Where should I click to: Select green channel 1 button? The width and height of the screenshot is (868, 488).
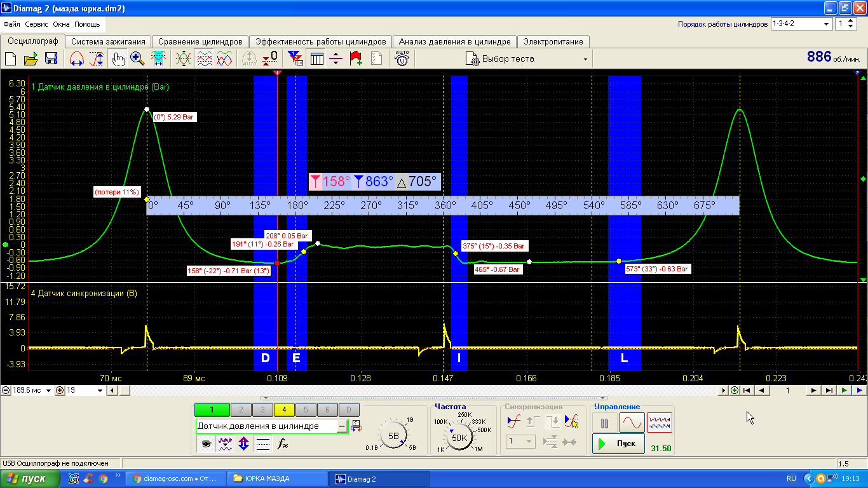coord(212,410)
